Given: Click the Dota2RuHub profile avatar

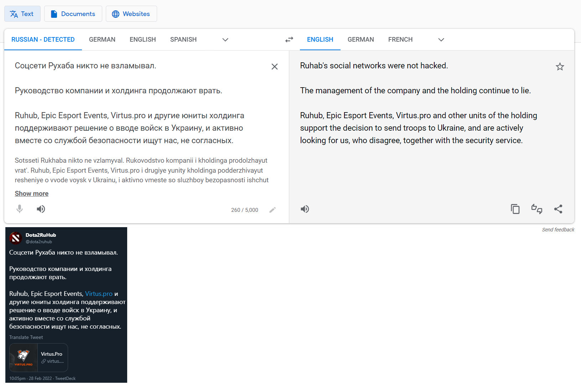Looking at the screenshot, I should 16,238.
